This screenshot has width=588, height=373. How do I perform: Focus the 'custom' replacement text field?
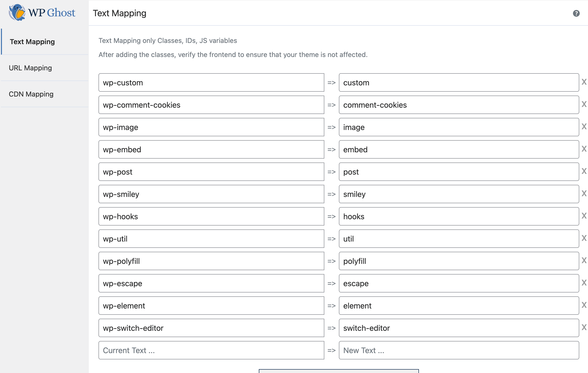click(458, 83)
